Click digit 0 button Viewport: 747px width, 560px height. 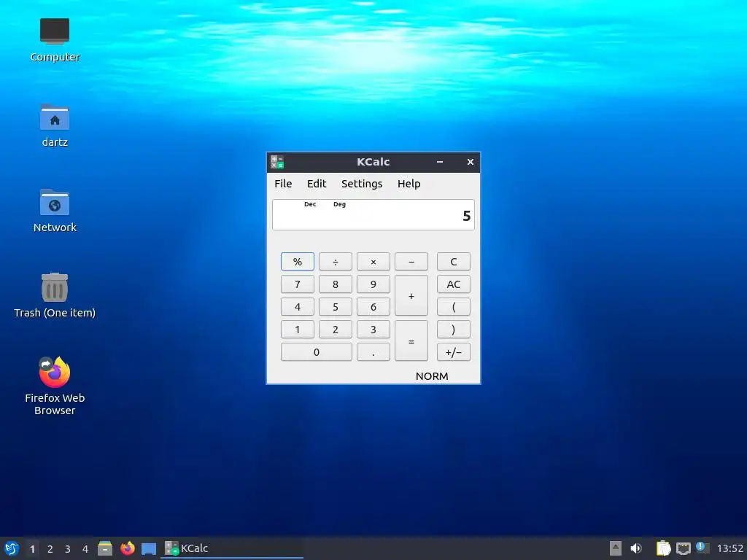tap(317, 352)
